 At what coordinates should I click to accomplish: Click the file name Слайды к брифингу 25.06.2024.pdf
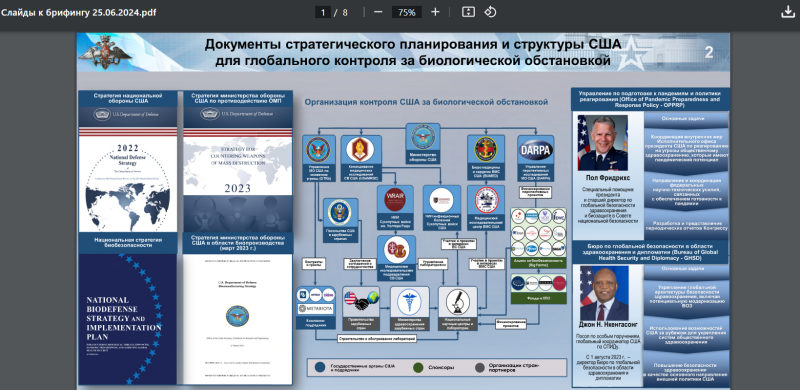coord(79,12)
